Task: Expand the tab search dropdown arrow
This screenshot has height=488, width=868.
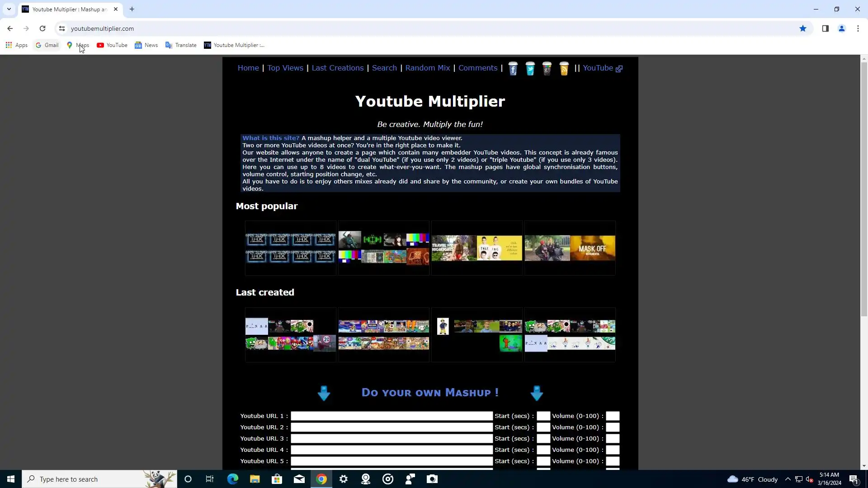Action: [9, 9]
